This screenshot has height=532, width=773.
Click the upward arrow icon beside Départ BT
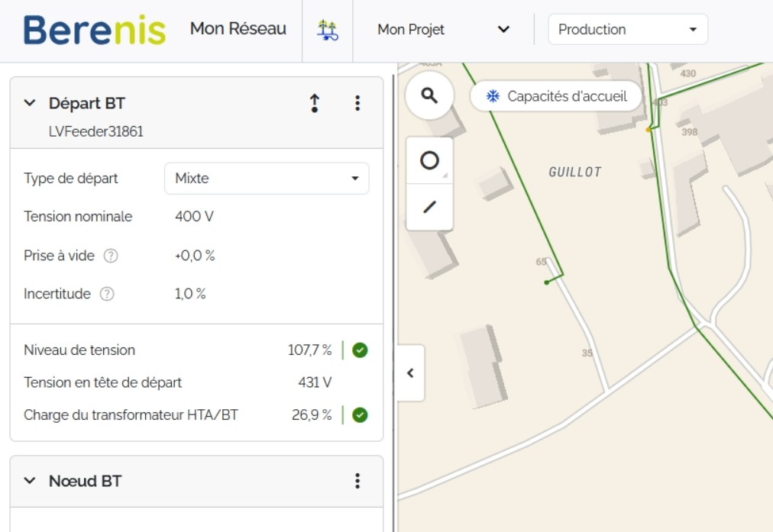(314, 104)
